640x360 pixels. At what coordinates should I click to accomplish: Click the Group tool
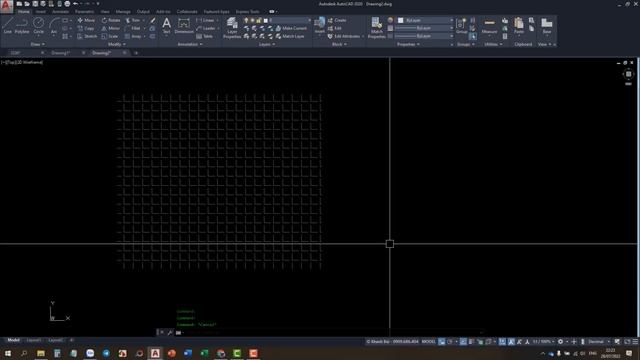click(x=461, y=25)
